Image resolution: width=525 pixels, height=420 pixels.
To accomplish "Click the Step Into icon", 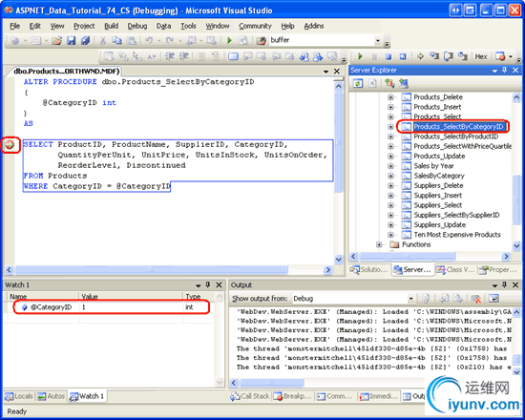I will 434,56.
